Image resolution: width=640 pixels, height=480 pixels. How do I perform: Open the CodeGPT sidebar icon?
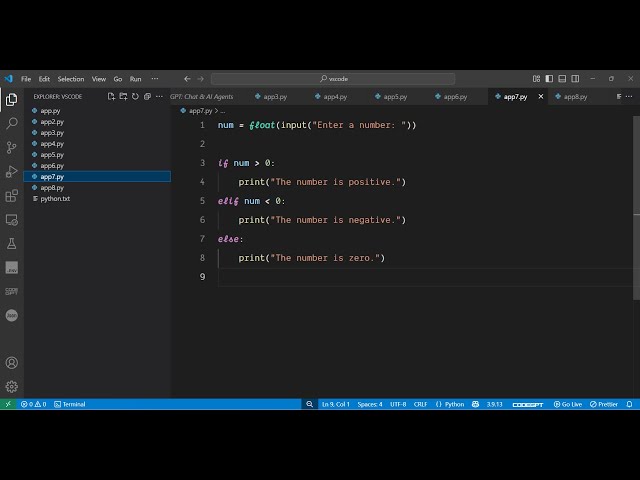tap(11, 291)
